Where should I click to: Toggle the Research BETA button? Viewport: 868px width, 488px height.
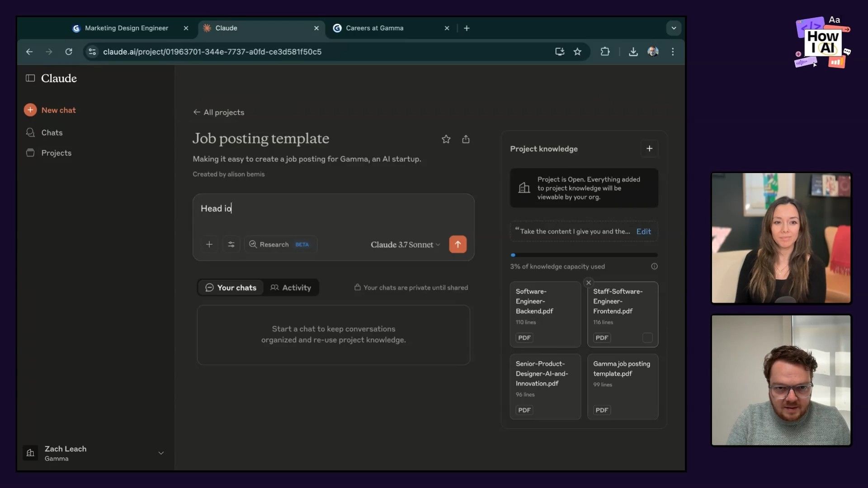[281, 244]
